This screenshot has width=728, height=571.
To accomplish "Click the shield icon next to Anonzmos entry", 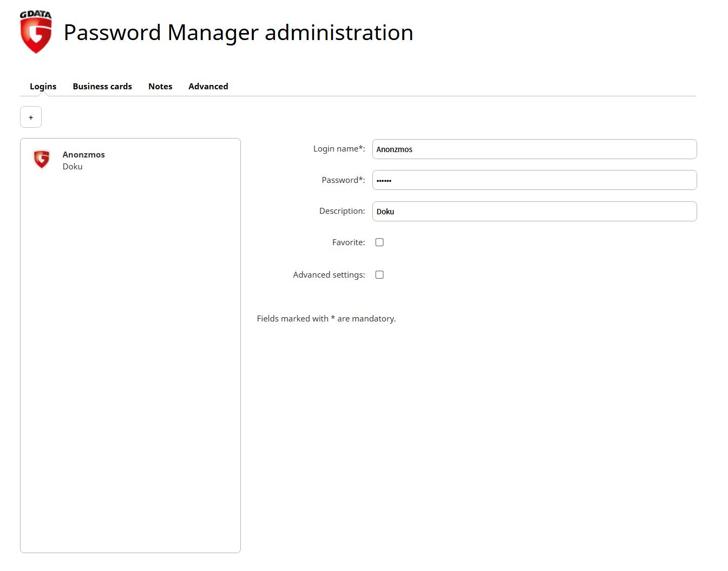I will 42,159.
